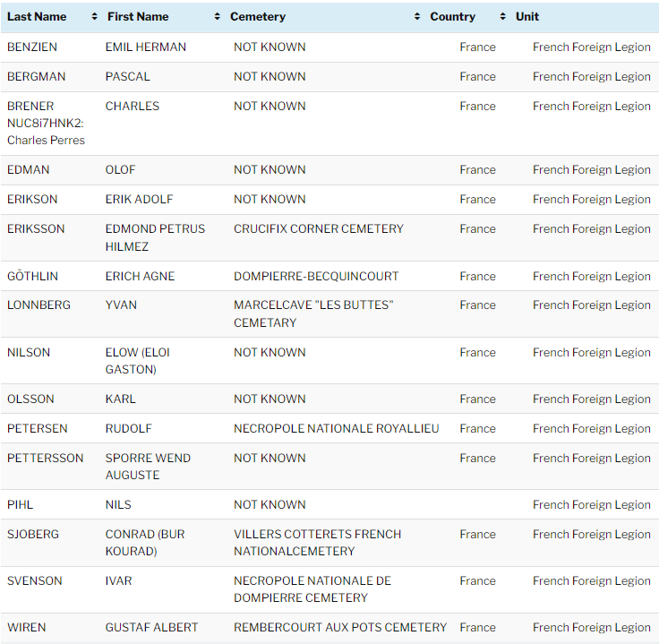Select France country in BERGMAN row
This screenshot has width=659, height=644.
(x=477, y=76)
